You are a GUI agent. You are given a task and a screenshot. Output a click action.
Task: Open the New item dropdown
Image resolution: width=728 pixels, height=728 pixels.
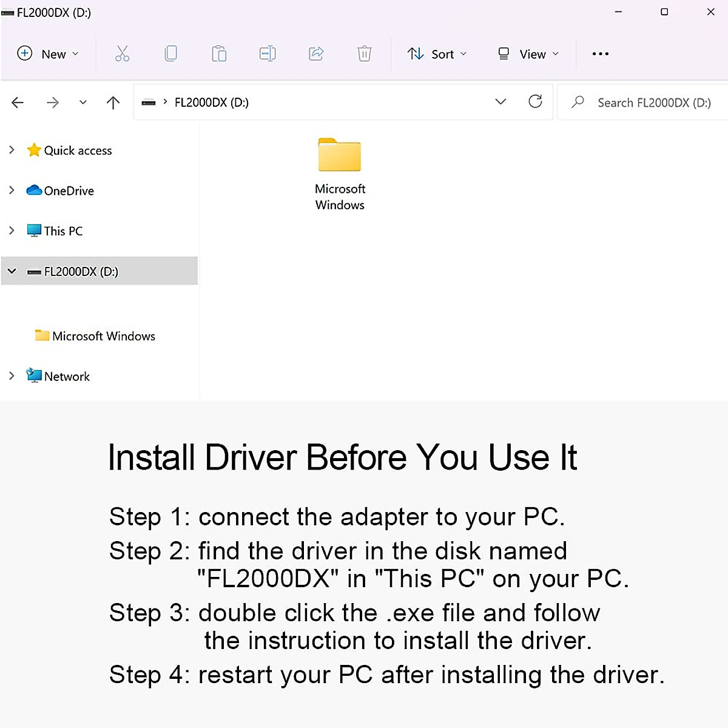click(x=48, y=54)
